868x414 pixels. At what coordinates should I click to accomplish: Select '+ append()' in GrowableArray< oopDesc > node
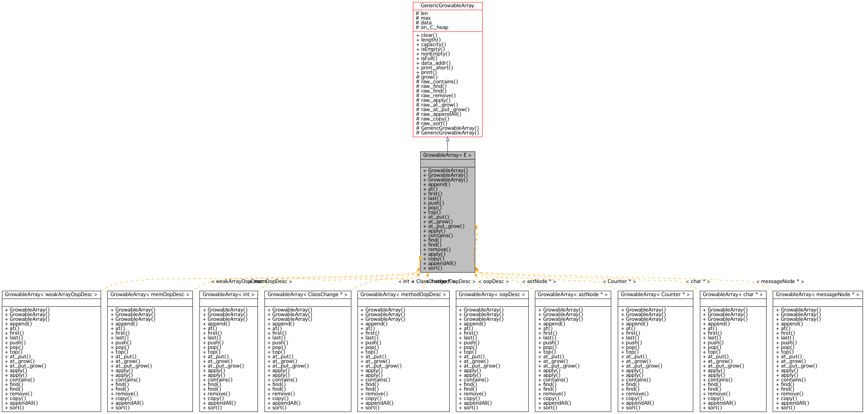pos(472,324)
